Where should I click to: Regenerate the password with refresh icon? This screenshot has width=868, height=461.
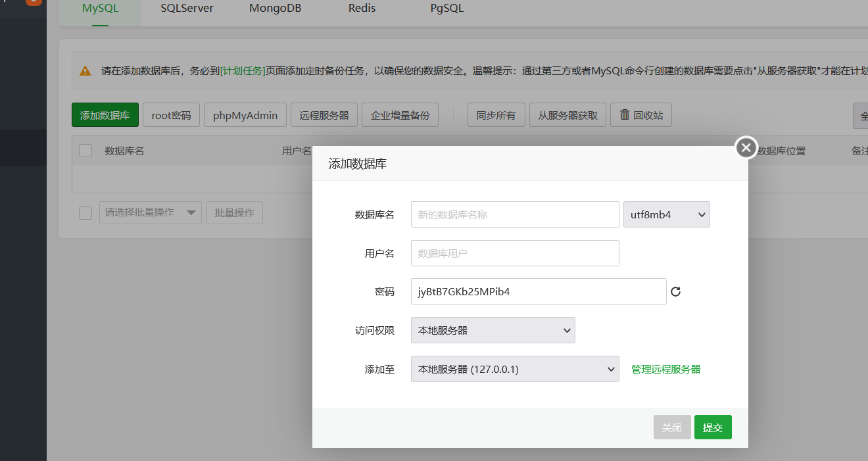tap(675, 291)
